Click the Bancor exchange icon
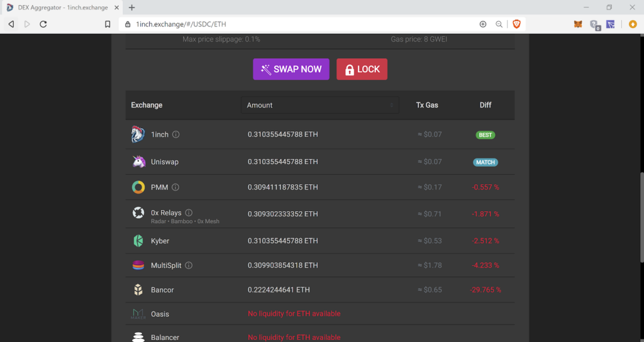Image resolution: width=644 pixels, height=342 pixels. pos(138,290)
